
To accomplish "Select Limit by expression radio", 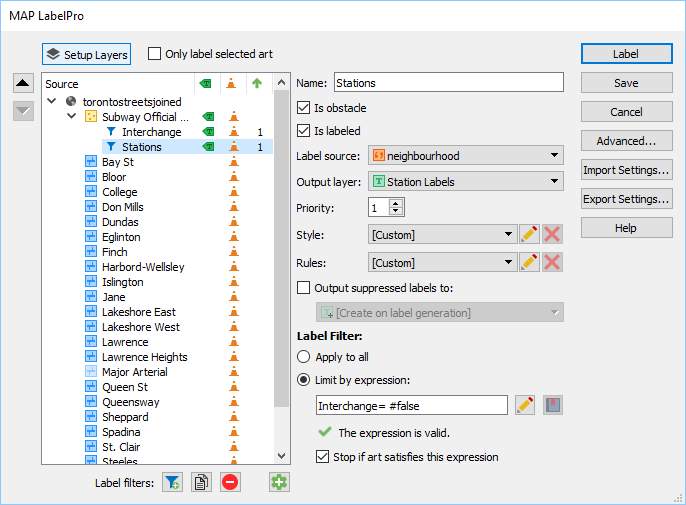I will (303, 379).
